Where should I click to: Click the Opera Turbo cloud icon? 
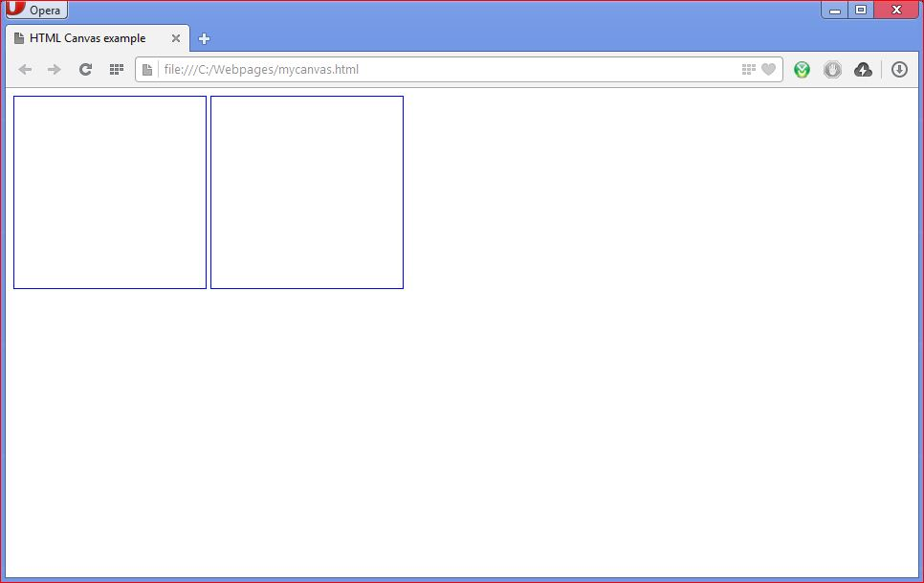863,69
